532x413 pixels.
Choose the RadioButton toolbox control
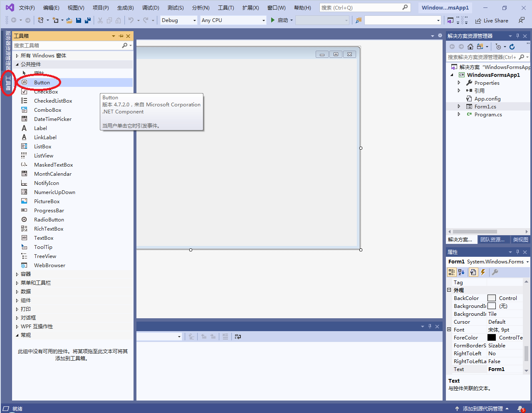[x=49, y=220]
